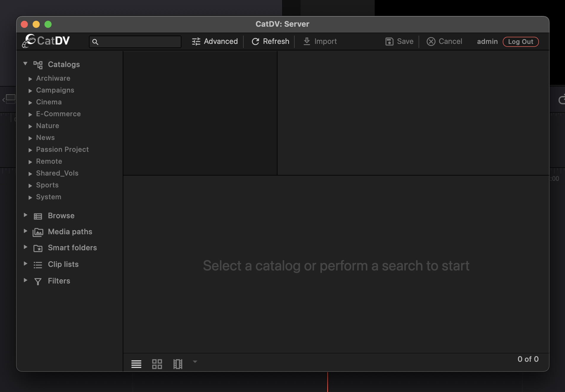Click the Clip lists bullet icon
The image size is (565, 392).
tap(38, 265)
